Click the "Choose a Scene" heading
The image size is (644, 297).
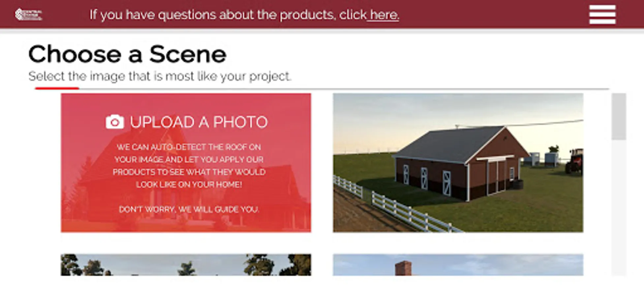[127, 54]
